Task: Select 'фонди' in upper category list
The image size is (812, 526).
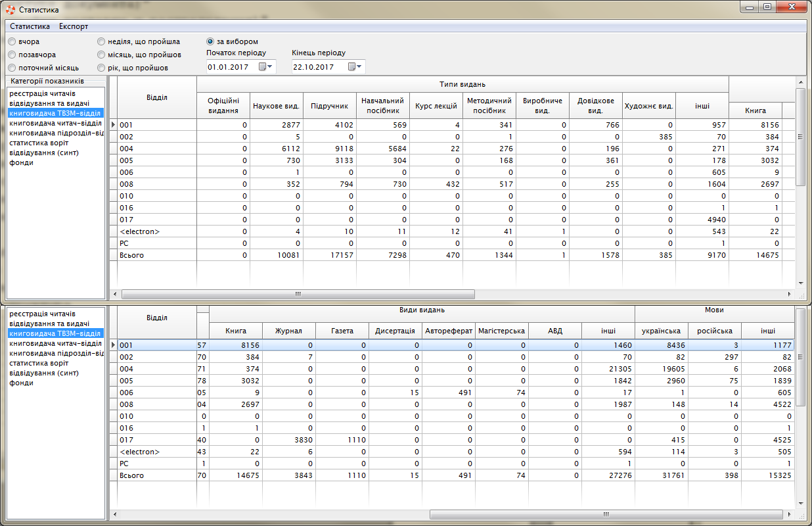Action: [21, 162]
